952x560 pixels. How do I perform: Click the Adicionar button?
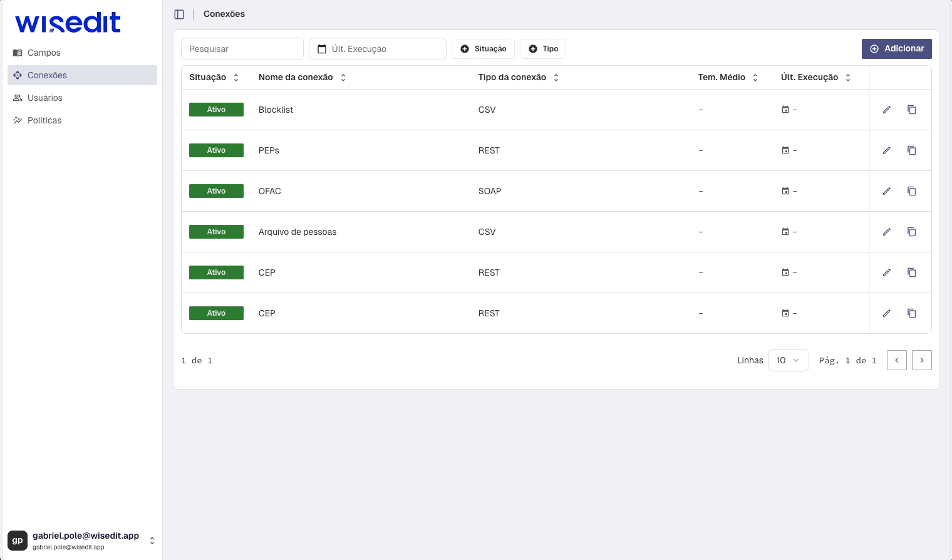pyautogui.click(x=896, y=49)
